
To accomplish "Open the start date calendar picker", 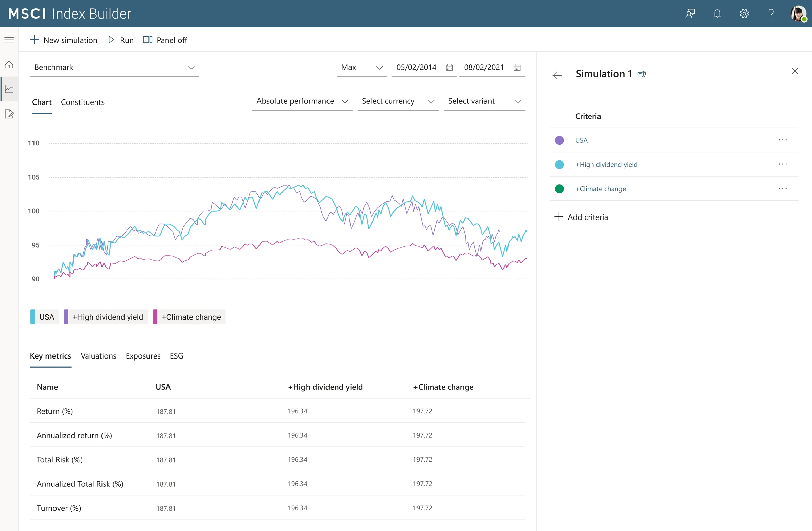I will (449, 68).
